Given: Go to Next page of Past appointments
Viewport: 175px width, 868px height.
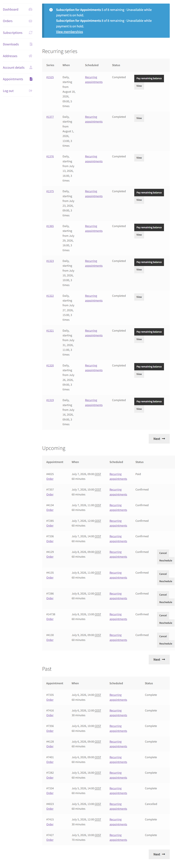Looking at the screenshot, I should coord(159,854).
